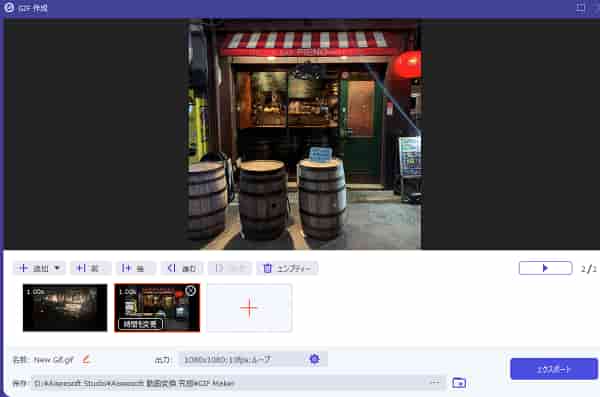Add a new frame with the plus tile

[x=249, y=308]
